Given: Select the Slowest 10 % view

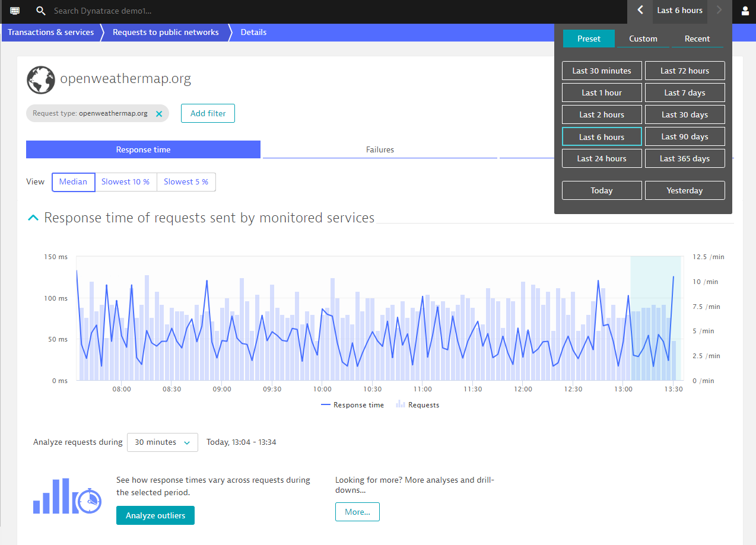Looking at the screenshot, I should click(125, 182).
